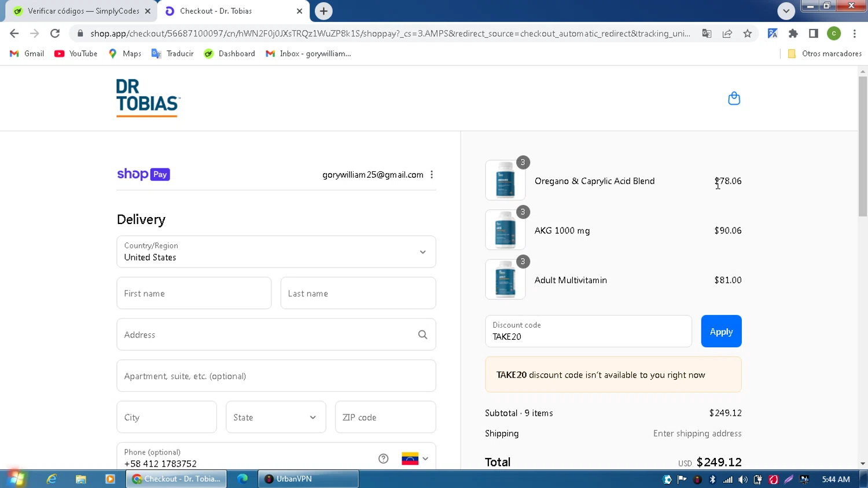Open the Windows Start button
The image size is (868, 488).
[16, 479]
